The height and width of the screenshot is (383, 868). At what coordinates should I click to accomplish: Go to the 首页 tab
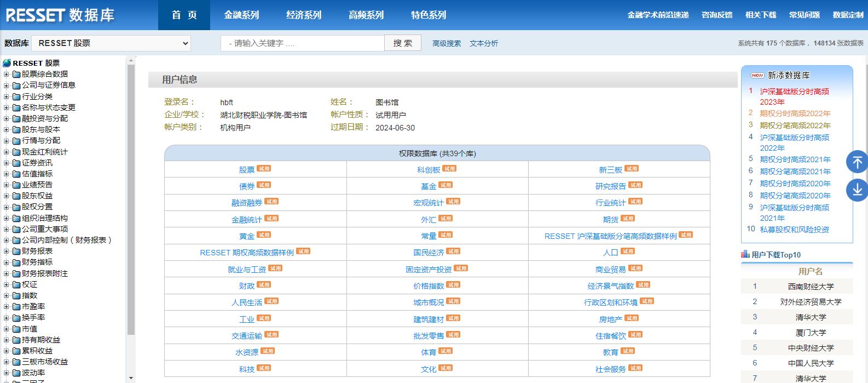coord(184,15)
